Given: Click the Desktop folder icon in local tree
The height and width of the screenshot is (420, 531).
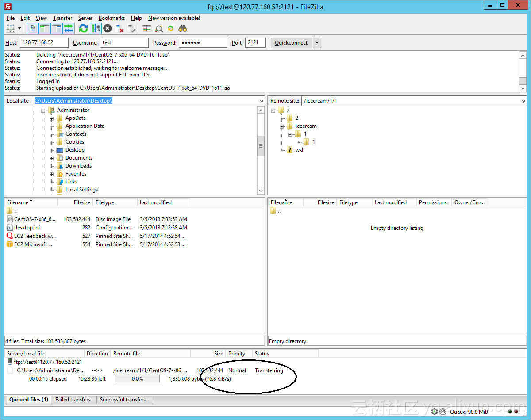Looking at the screenshot, I should point(60,150).
